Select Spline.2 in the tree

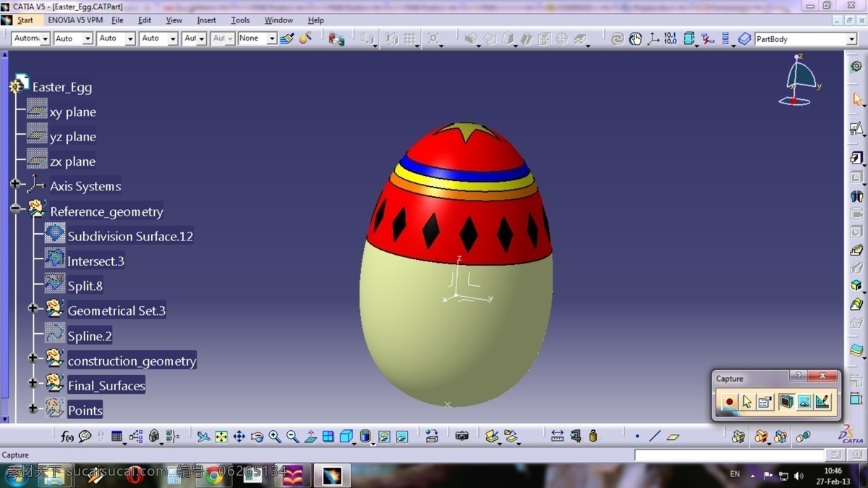[90, 336]
